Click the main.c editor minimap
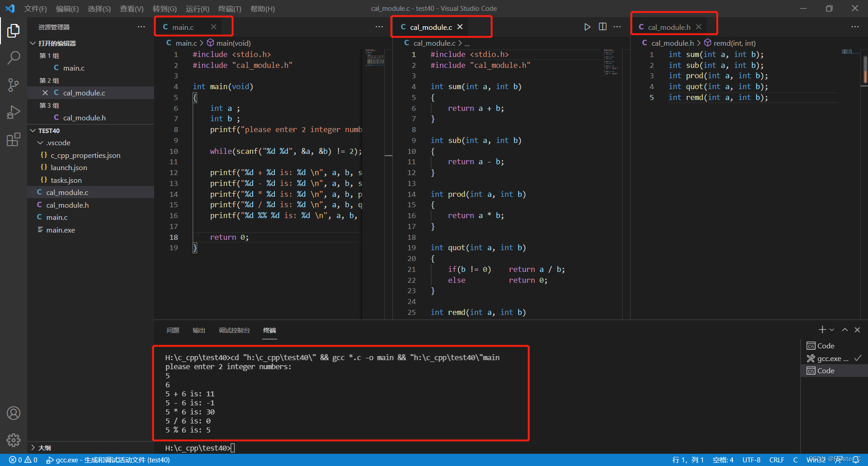 [375, 58]
